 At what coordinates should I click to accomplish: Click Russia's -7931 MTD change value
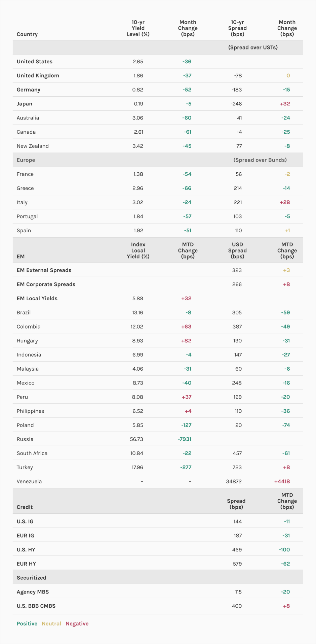click(185, 439)
